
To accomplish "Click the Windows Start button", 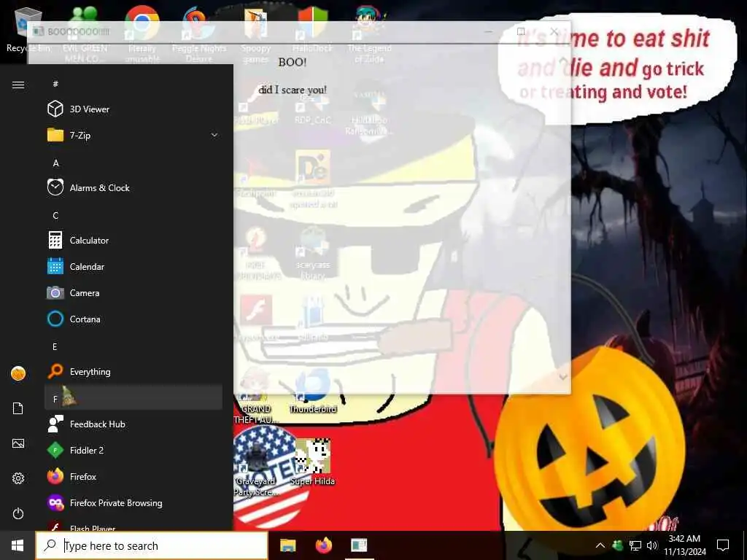I will tap(18, 545).
